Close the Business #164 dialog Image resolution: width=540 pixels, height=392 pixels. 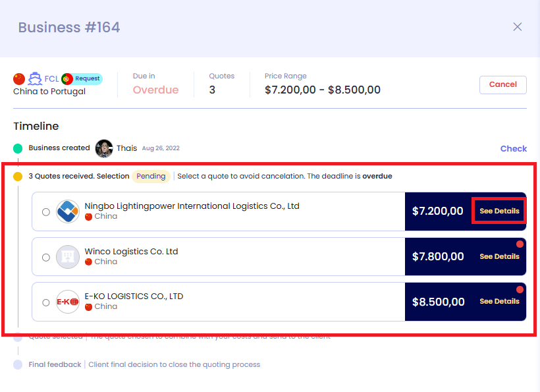tap(517, 27)
